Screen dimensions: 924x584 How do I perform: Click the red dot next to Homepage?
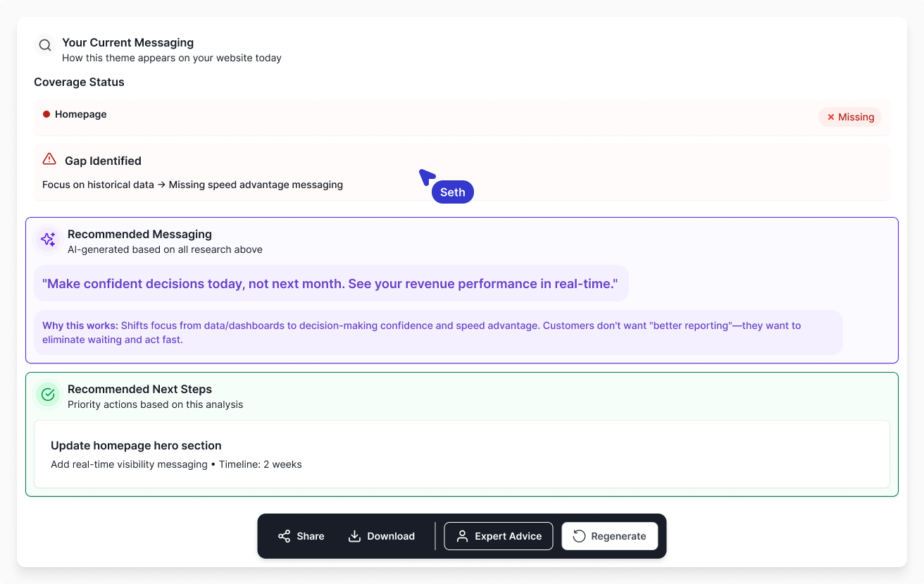point(46,114)
